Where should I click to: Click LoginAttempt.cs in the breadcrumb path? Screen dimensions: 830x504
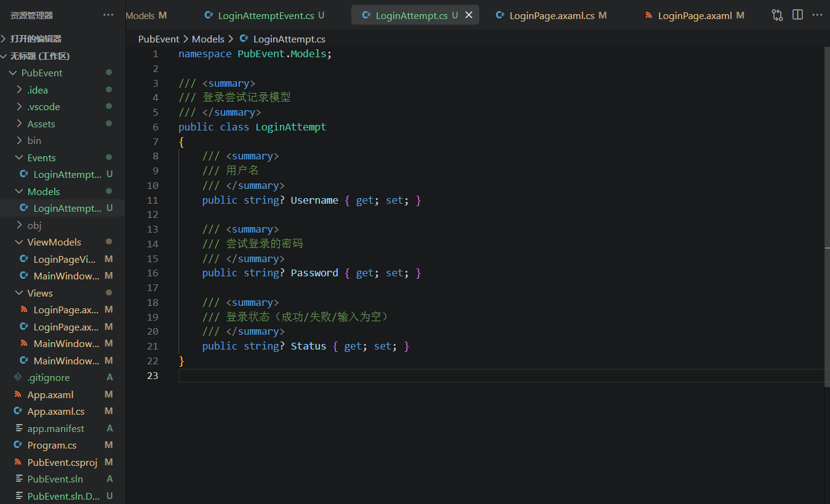click(x=289, y=39)
